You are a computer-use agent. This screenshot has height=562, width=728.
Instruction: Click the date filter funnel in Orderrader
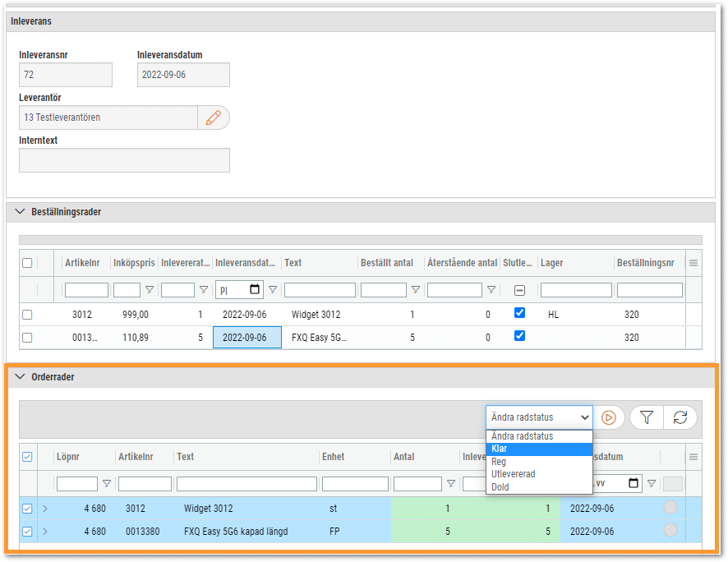click(x=652, y=484)
